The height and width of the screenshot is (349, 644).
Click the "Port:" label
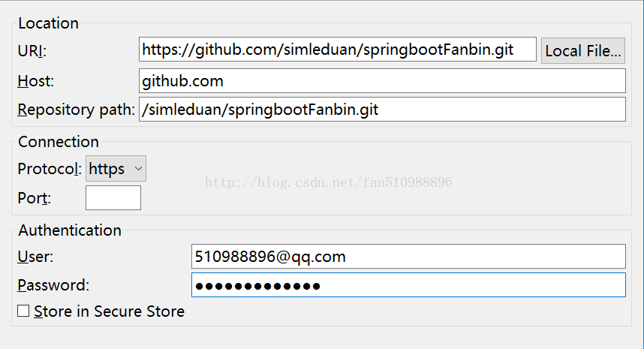click(x=34, y=198)
